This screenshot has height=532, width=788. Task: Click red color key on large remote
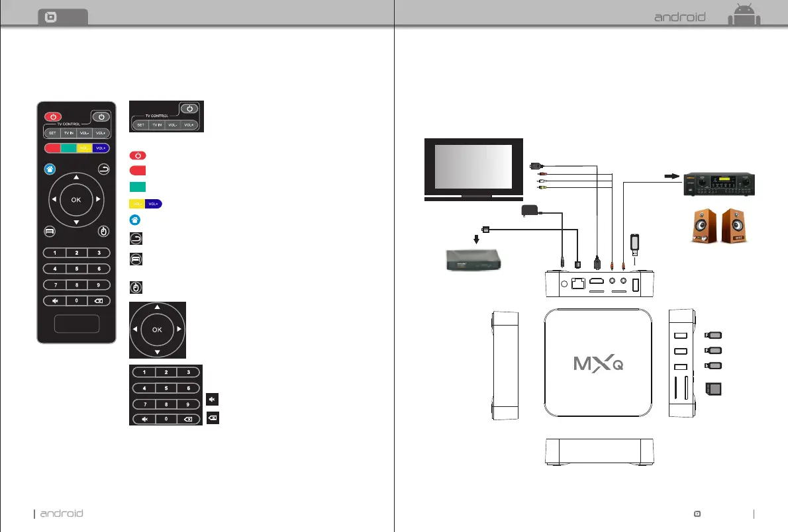(53, 148)
